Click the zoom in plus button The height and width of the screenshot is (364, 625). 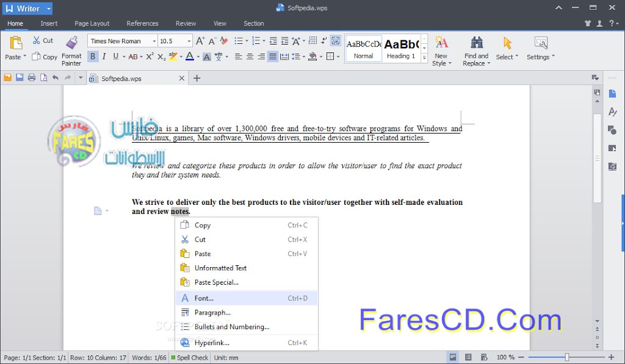click(x=612, y=357)
